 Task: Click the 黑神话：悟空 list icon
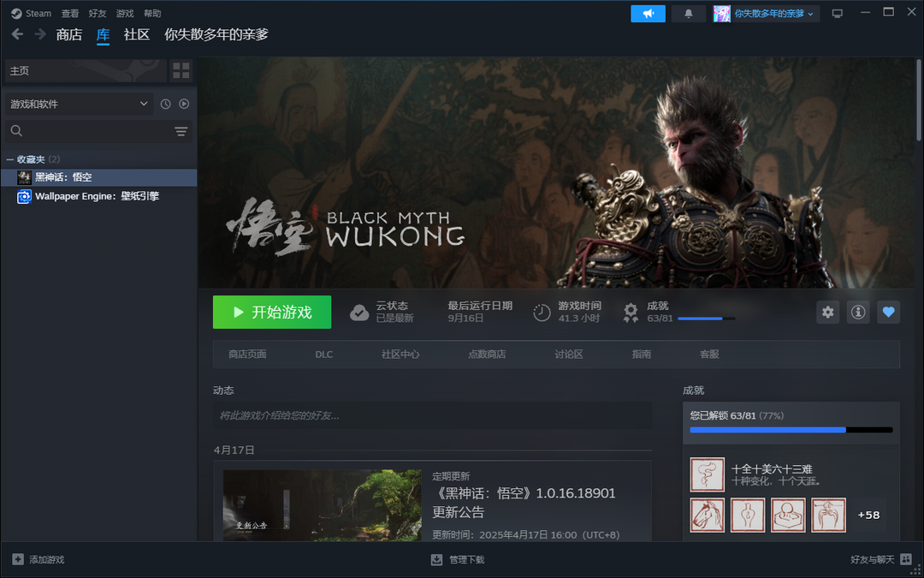[24, 177]
